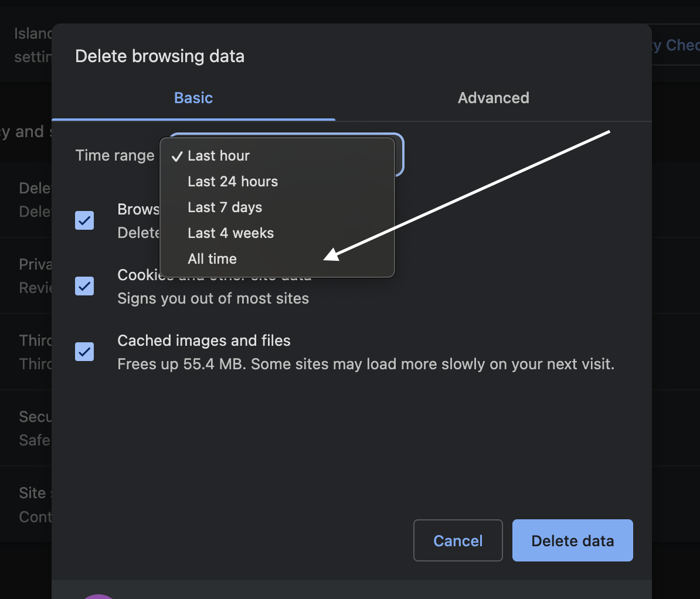This screenshot has height=599, width=700.
Task: Click the Cached images and files label
Action: pyautogui.click(x=204, y=341)
